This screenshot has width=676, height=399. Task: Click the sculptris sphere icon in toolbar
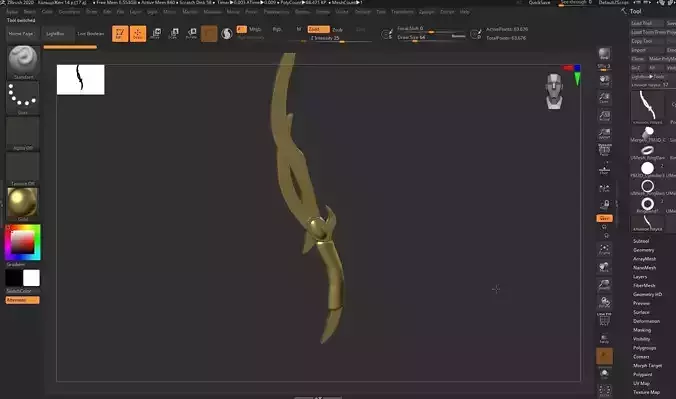227,34
